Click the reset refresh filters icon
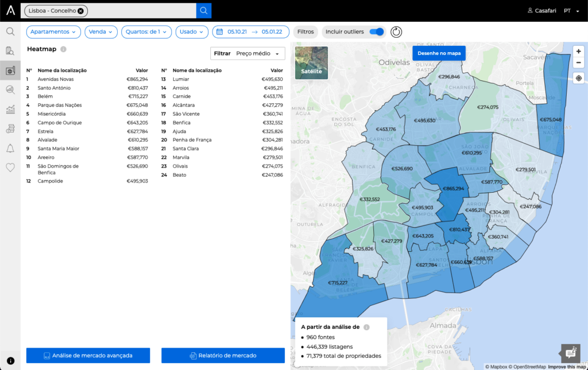This screenshot has height=370, width=588. coord(396,32)
